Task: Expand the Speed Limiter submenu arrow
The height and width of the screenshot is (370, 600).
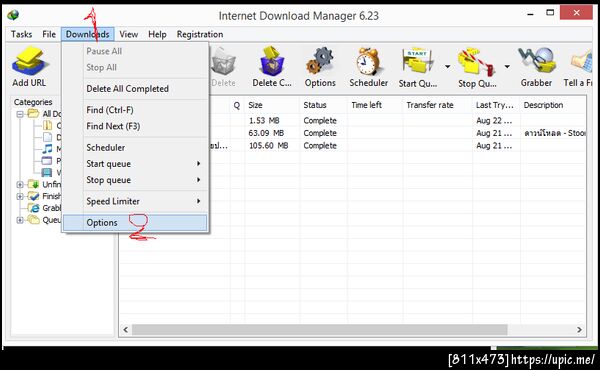Action: pyautogui.click(x=199, y=201)
